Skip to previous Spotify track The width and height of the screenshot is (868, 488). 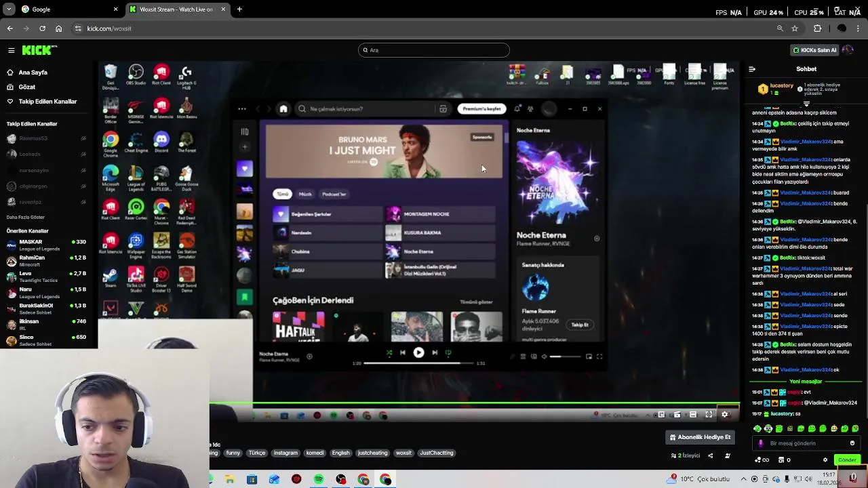click(x=402, y=352)
